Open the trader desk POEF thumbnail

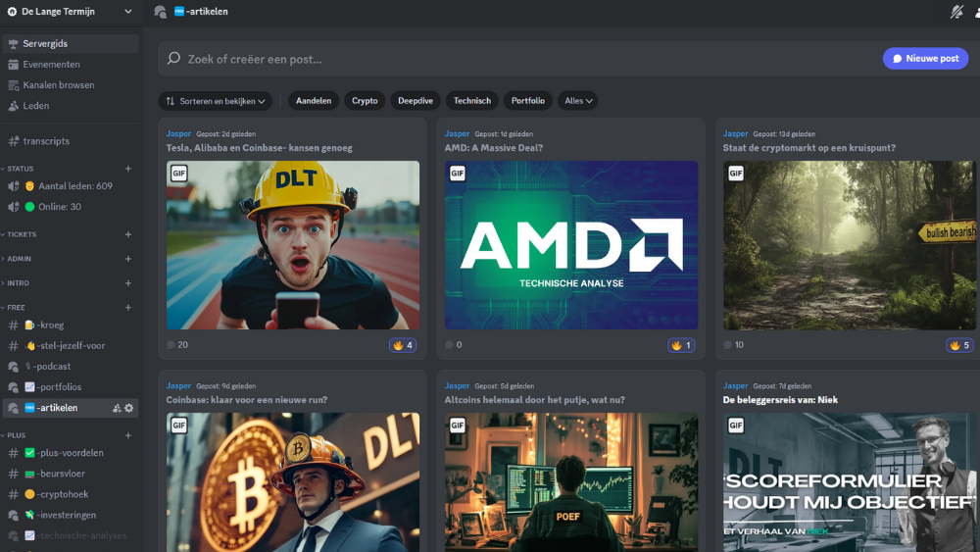click(x=571, y=482)
